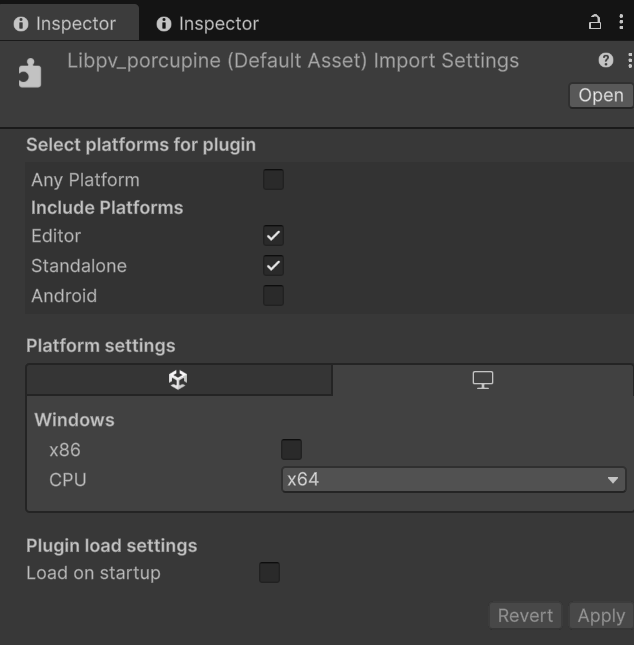The width and height of the screenshot is (634, 645).
Task: Click the help question mark icon
Action: [605, 61]
